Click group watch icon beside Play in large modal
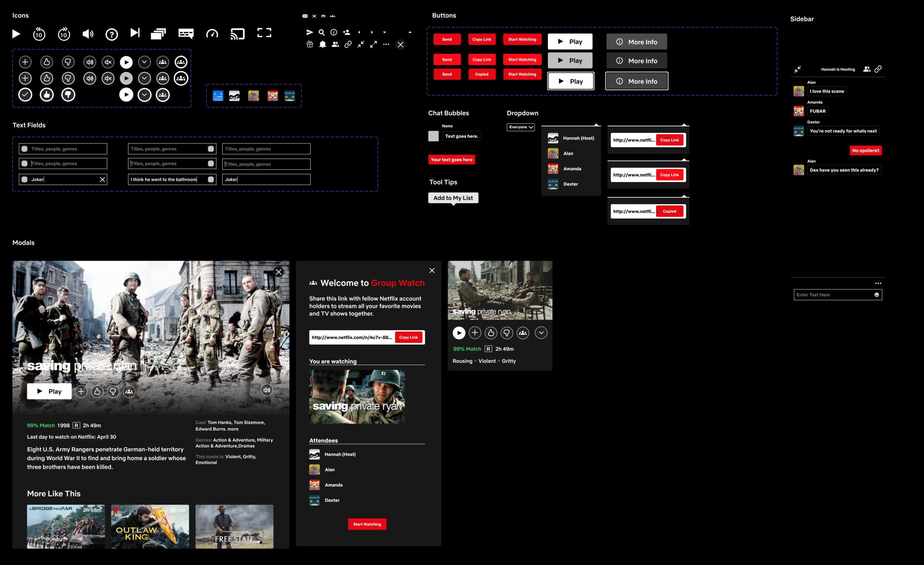Viewport: 924px width, 565px height. [129, 391]
